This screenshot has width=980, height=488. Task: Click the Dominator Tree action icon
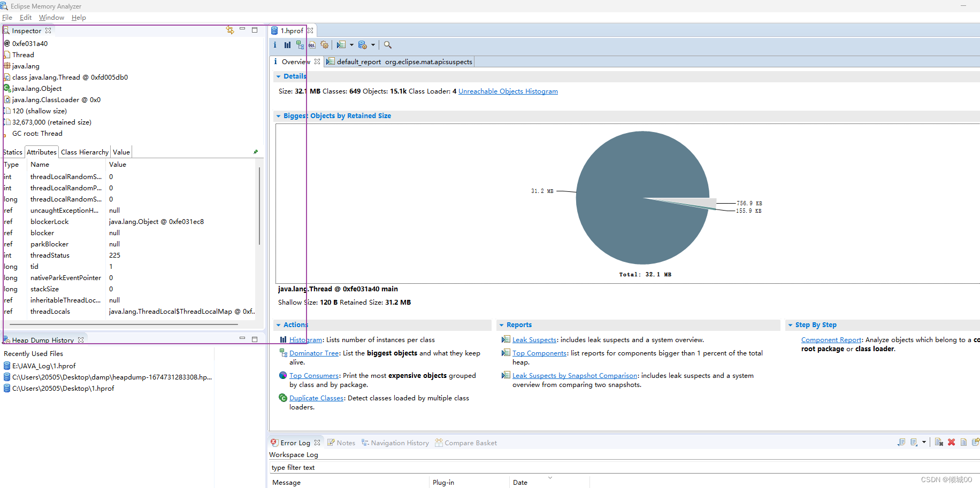click(284, 353)
